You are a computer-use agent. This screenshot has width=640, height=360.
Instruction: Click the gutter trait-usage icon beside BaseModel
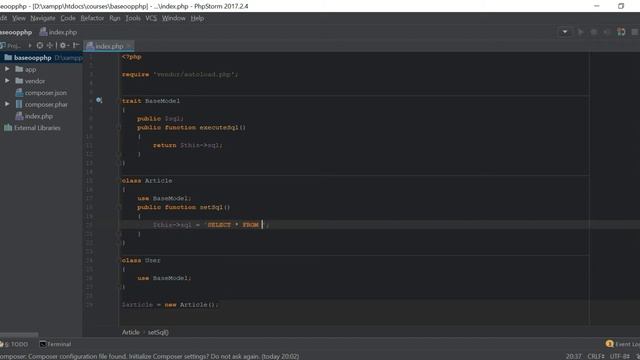click(x=99, y=100)
